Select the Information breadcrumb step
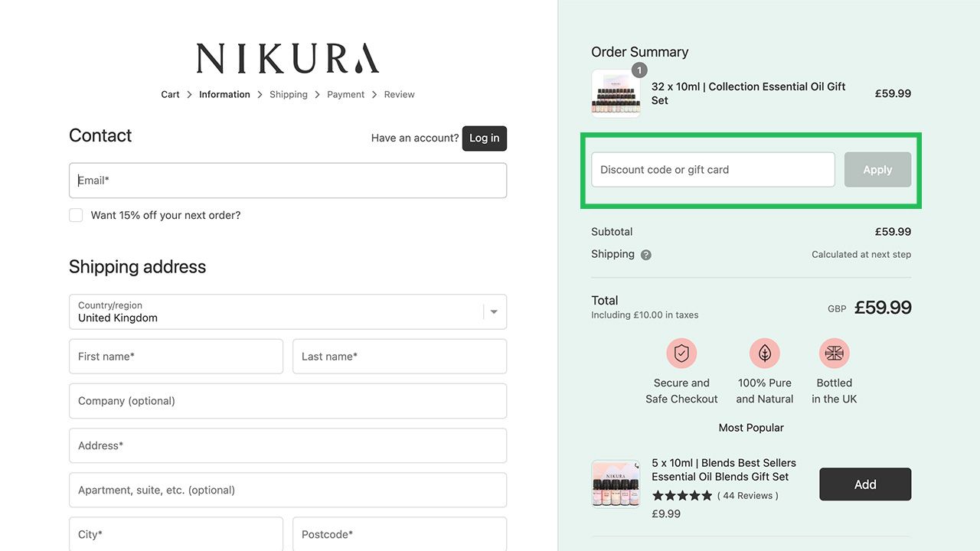The width and height of the screenshot is (980, 551). (224, 95)
